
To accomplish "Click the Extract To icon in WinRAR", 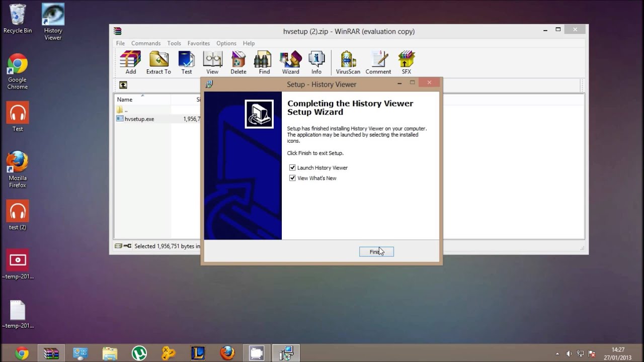I will point(158,62).
